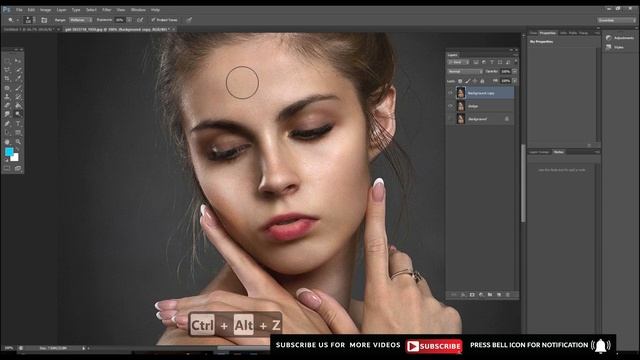Click the foreground cyan color swatch
Screen dimensions: 640x360
pos(9,151)
